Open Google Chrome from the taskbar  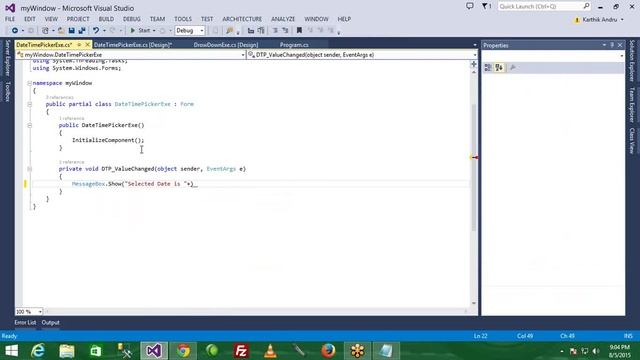[183, 351]
